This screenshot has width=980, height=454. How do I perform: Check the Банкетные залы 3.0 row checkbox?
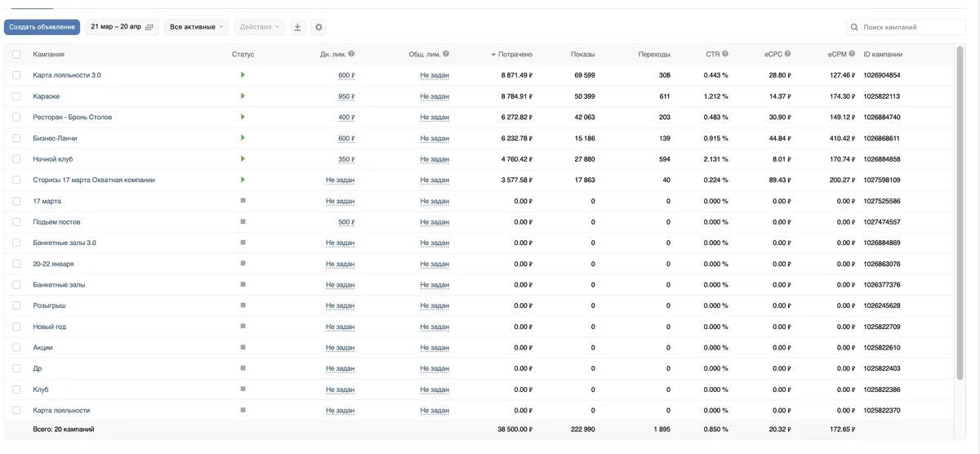pos(16,243)
